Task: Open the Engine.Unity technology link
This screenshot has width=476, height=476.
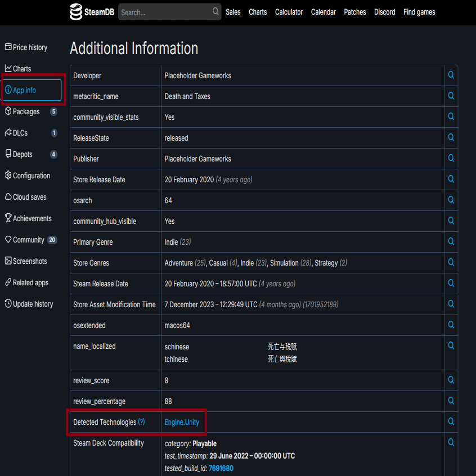Action: coord(182,422)
